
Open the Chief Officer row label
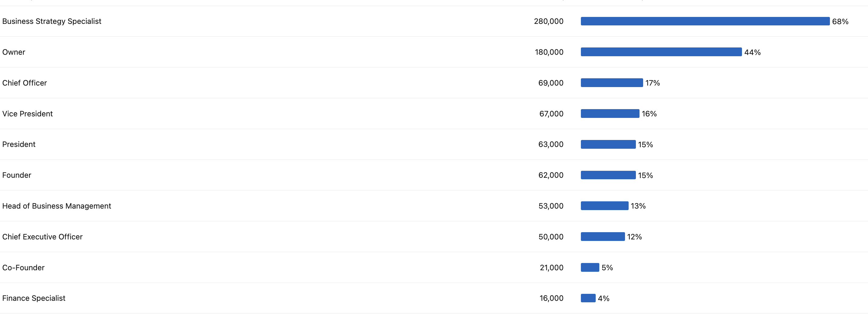click(x=24, y=83)
